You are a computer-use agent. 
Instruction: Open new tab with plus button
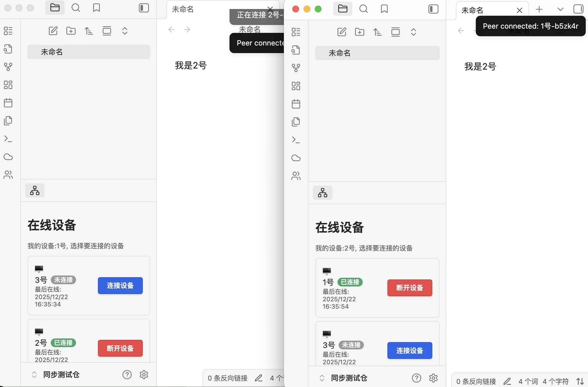539,10
